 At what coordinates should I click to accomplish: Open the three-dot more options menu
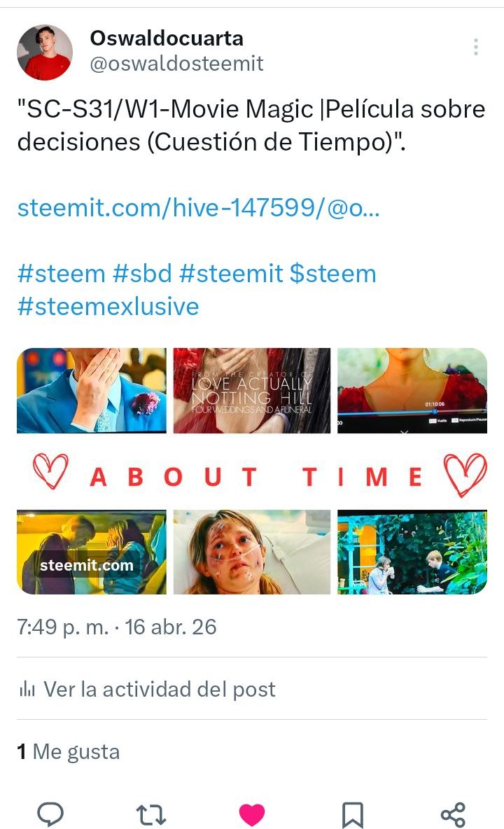[476, 47]
